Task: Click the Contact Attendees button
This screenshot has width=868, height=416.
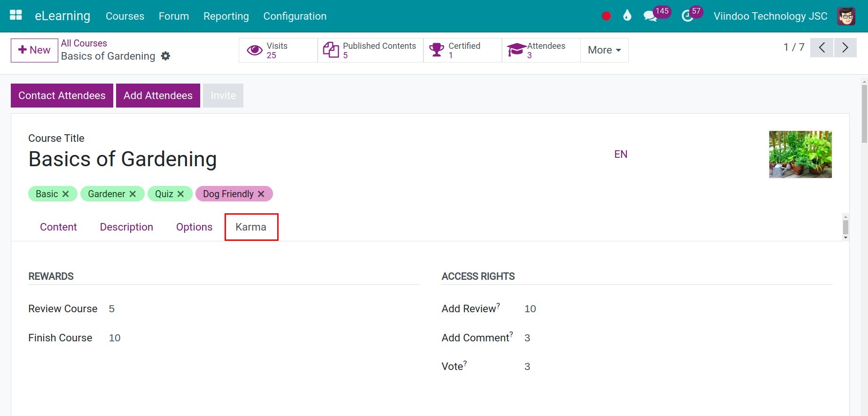Action: click(x=62, y=96)
